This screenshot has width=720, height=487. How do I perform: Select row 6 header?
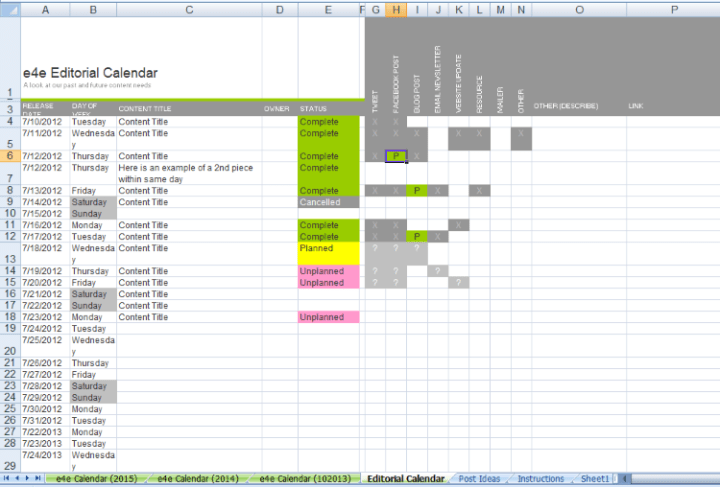click(10, 156)
